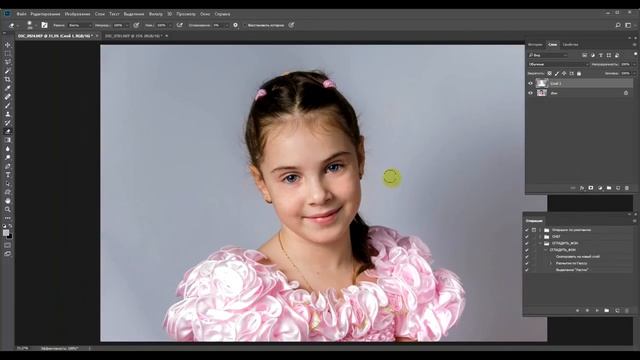Select the Type tool
Image resolution: width=640 pixels, height=360 pixels.
(7, 175)
